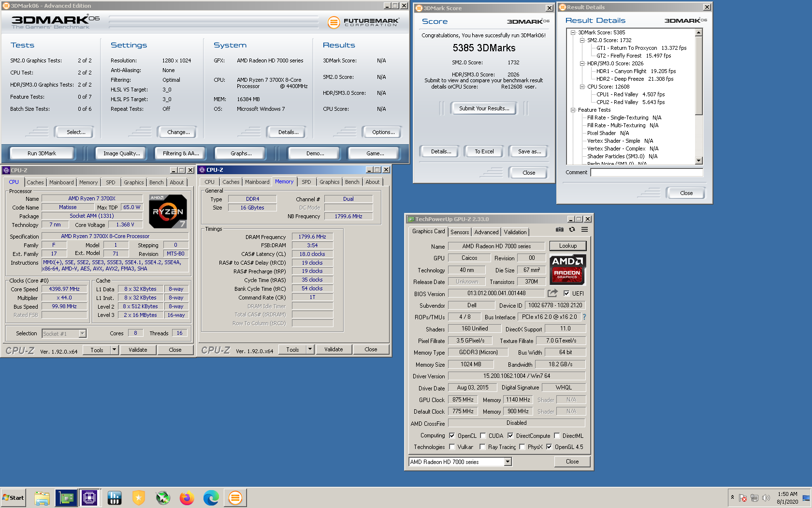Toggle the CUDA checkbox

pos(483,435)
